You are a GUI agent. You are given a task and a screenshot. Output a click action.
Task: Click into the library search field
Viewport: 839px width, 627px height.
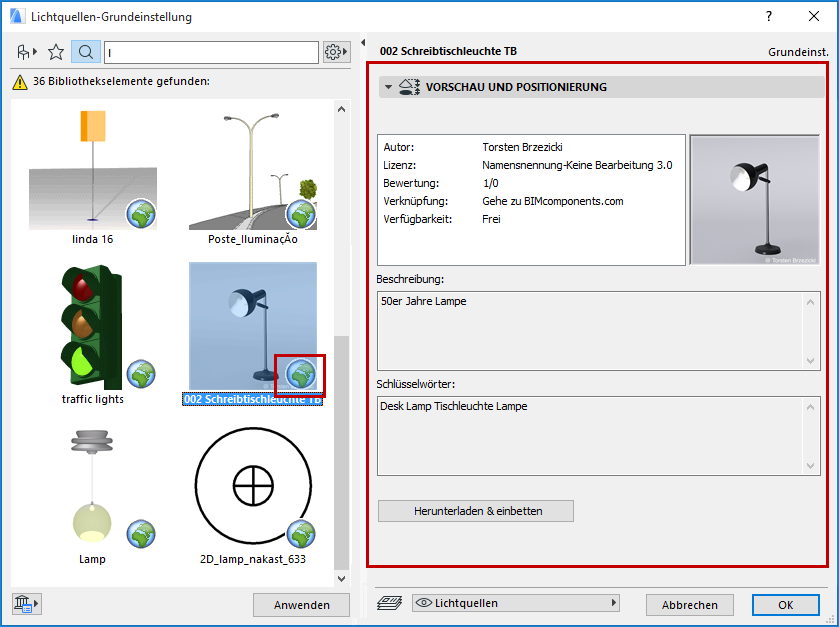[211, 52]
